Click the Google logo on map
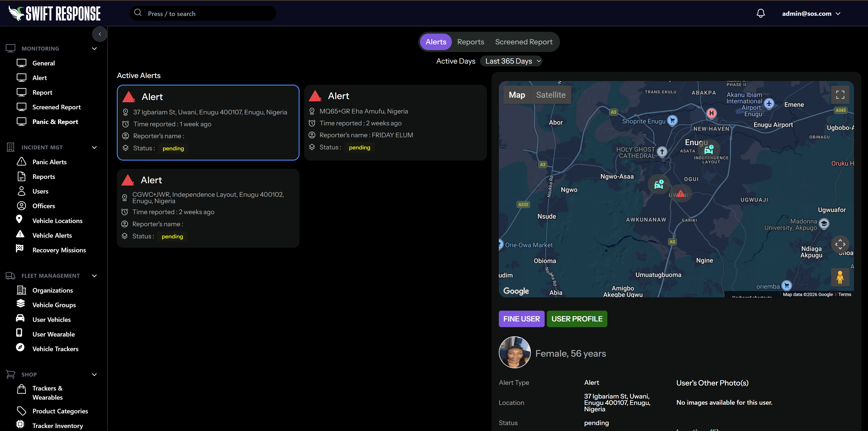 click(x=516, y=291)
